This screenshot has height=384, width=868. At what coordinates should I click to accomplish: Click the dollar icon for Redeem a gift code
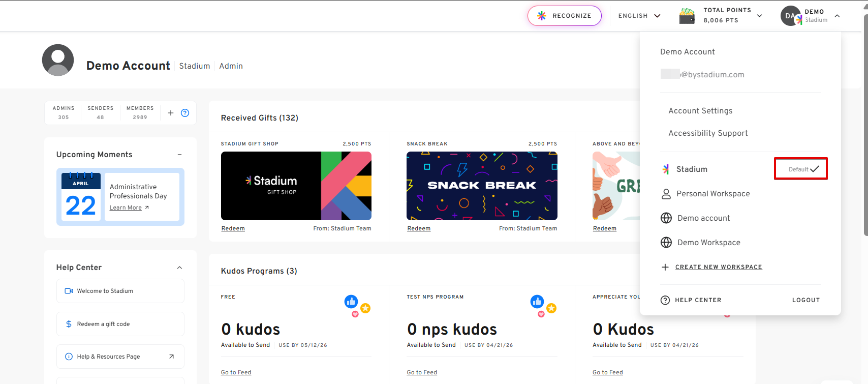point(69,324)
